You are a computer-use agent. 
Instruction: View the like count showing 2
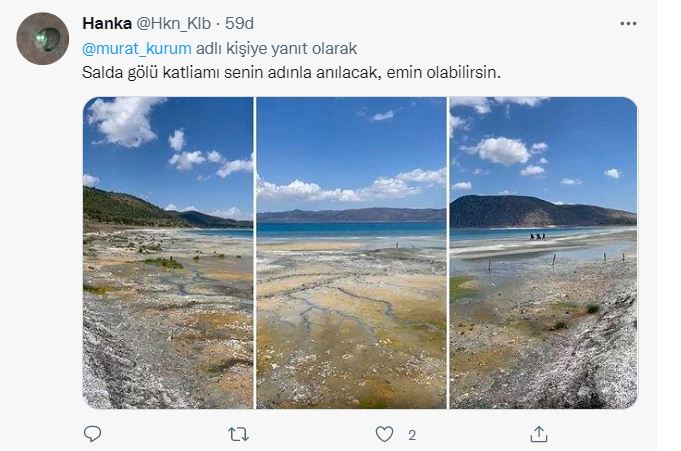click(x=412, y=435)
